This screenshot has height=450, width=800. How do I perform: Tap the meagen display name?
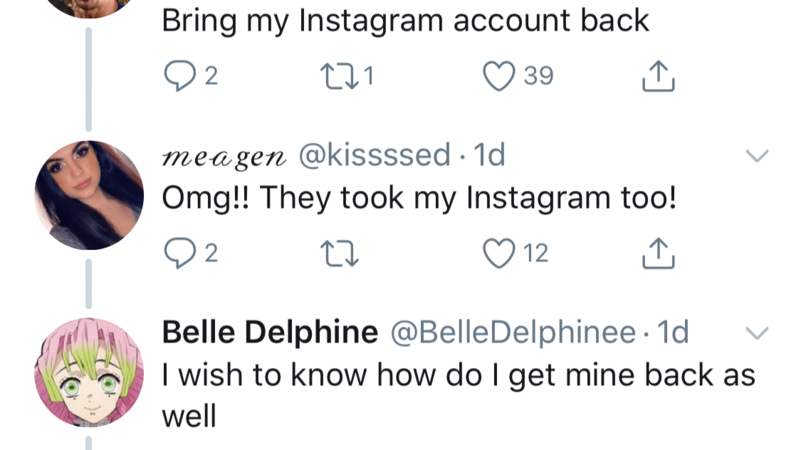click(x=224, y=157)
